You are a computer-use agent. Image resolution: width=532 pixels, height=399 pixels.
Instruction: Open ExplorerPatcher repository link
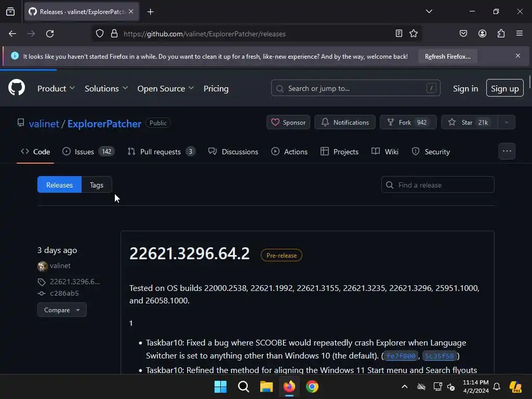click(104, 124)
